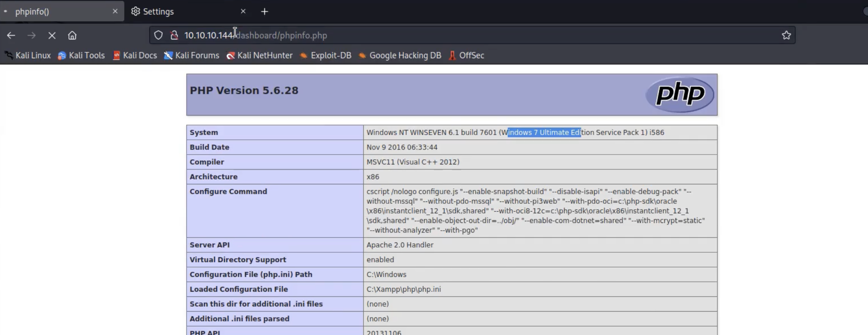The image size is (868, 335).
Task: Open the Google Hacking DB bookmark
Action: tap(400, 55)
